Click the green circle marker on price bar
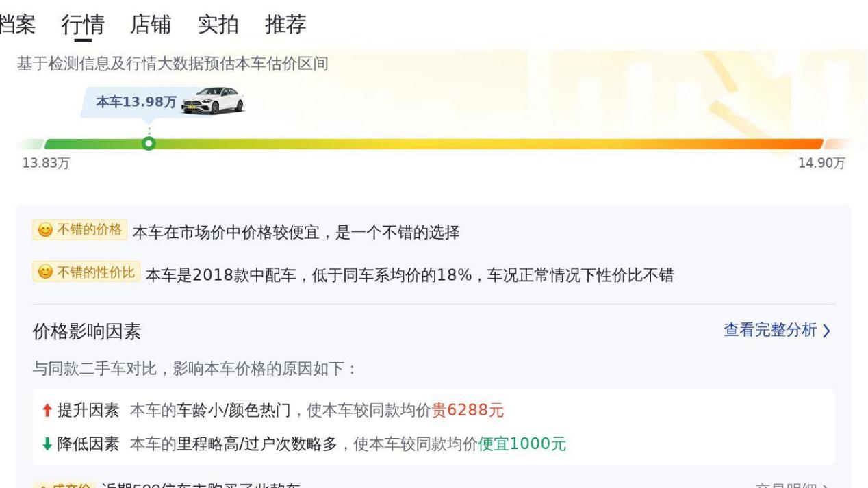Screen dimensions: 868x488 149,144
